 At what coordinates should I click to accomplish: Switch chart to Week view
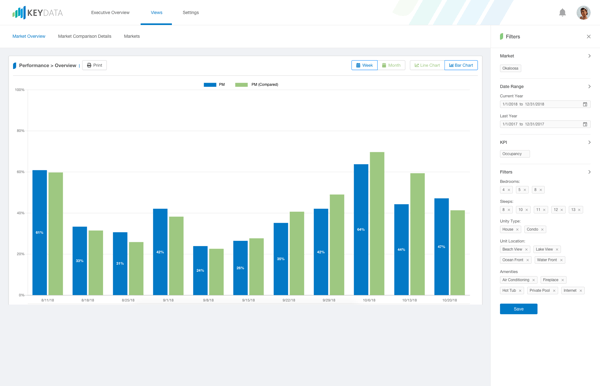click(x=364, y=65)
